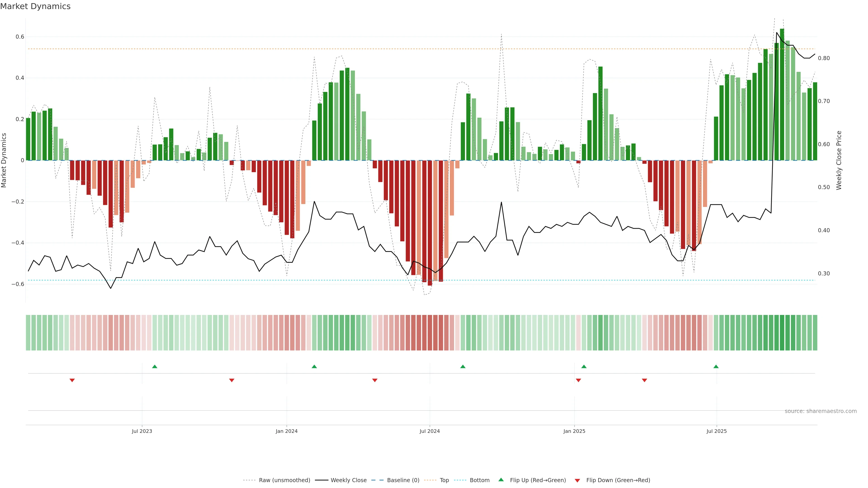Toggle the Weekly Close legend entry
Image resolution: width=868 pixels, height=488 pixels.
348,480
